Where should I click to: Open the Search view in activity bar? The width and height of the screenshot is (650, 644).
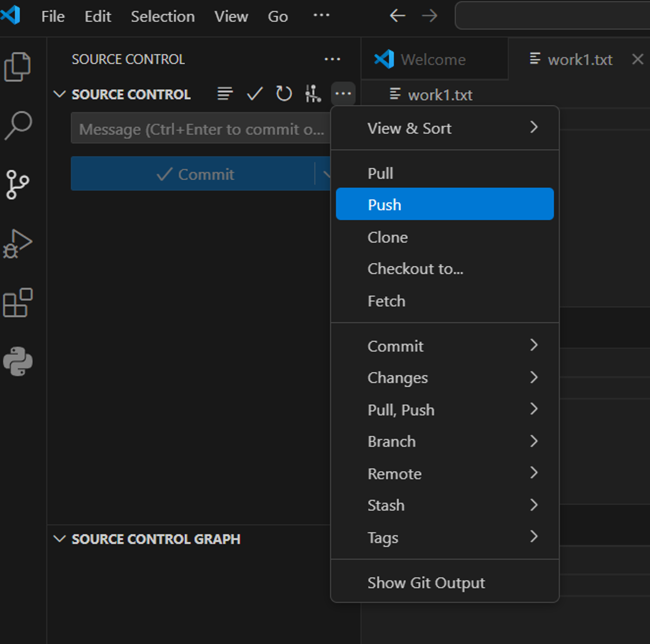[x=18, y=125]
